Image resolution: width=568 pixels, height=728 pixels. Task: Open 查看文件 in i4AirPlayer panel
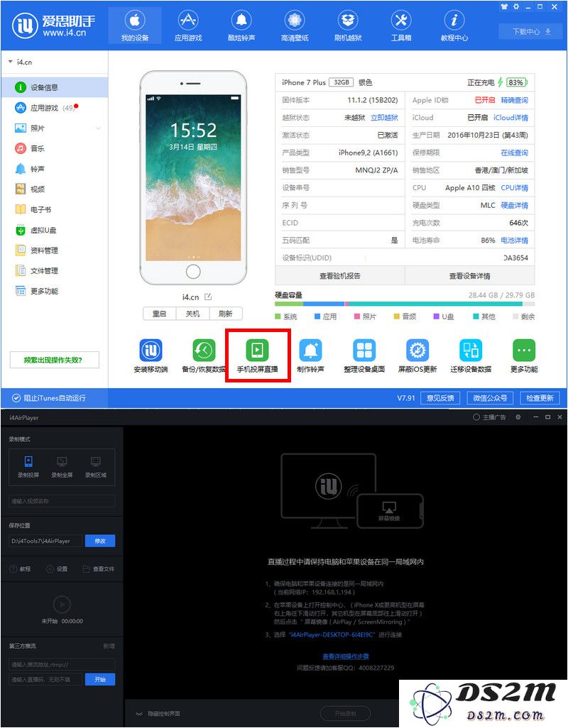[99, 569]
